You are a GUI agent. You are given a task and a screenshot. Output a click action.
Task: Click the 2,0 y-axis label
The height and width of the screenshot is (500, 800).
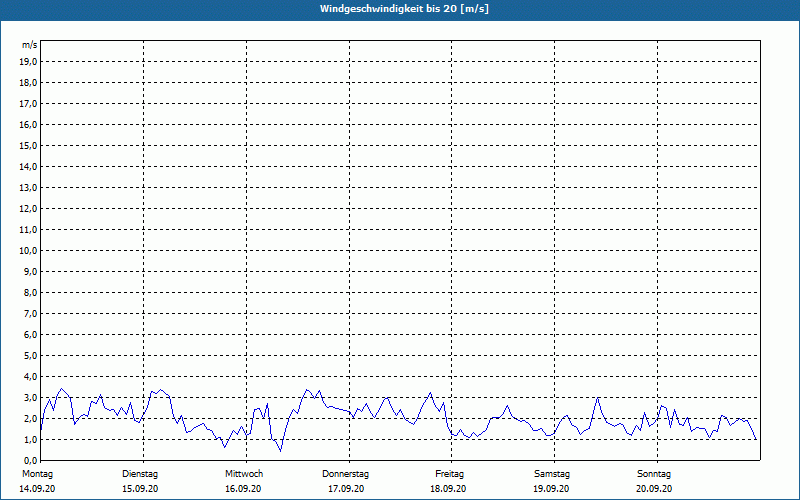(30, 418)
